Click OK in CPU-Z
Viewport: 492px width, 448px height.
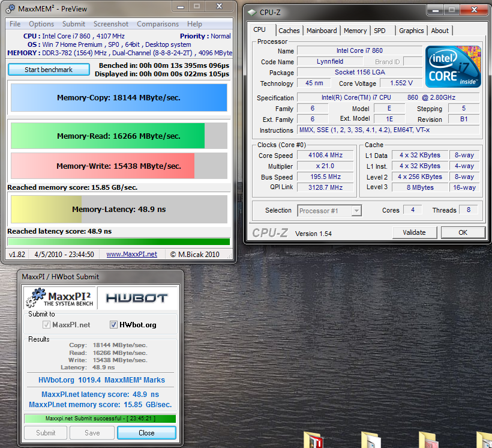pyautogui.click(x=463, y=232)
